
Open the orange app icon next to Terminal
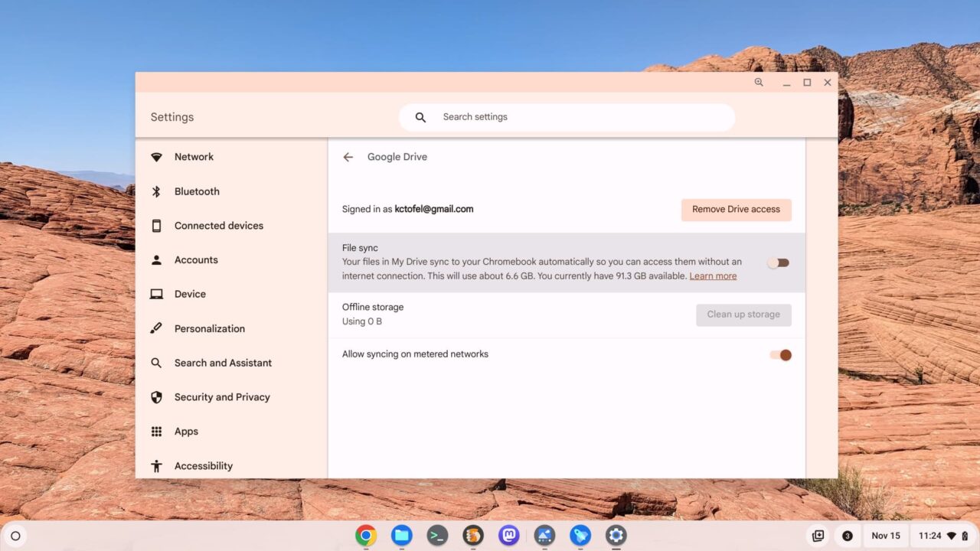(473, 536)
